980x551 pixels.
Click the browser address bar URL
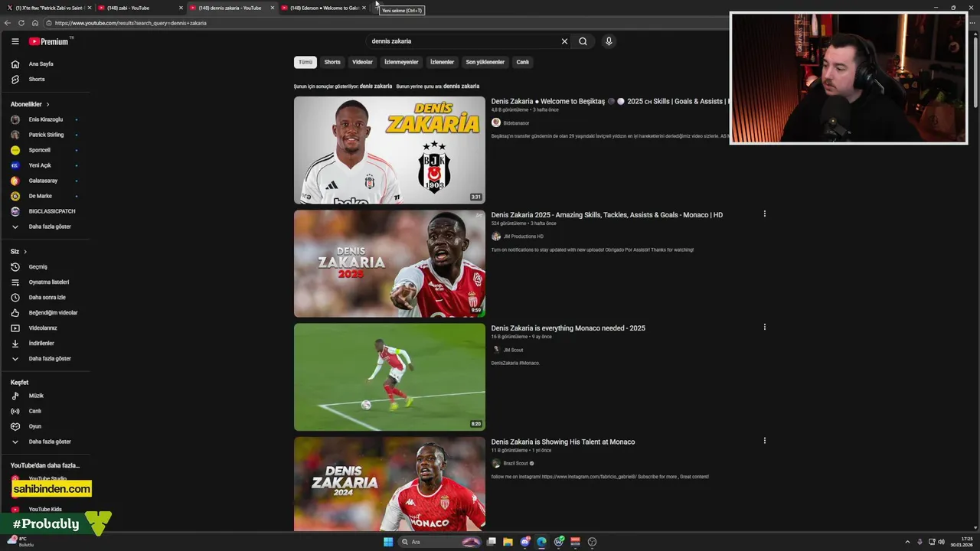click(130, 23)
